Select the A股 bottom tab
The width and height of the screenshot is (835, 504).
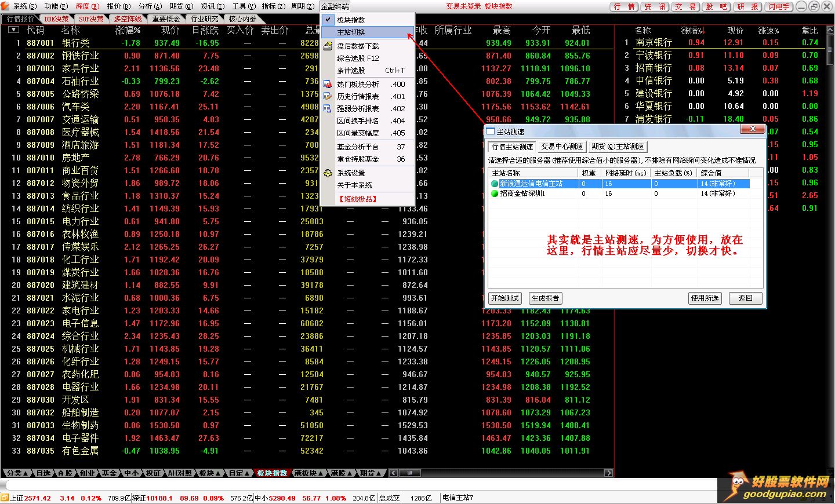coord(66,473)
